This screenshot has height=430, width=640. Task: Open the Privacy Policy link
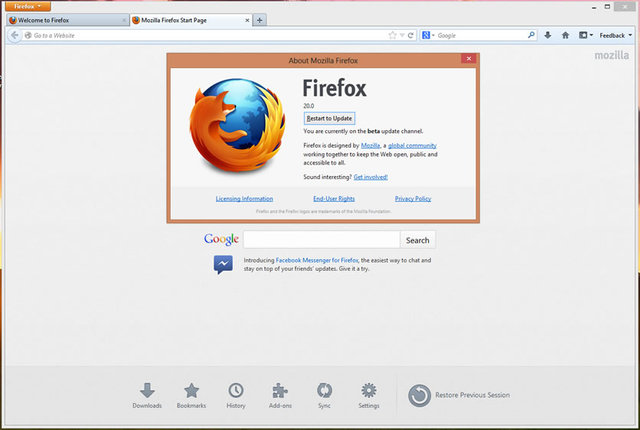coord(413,199)
